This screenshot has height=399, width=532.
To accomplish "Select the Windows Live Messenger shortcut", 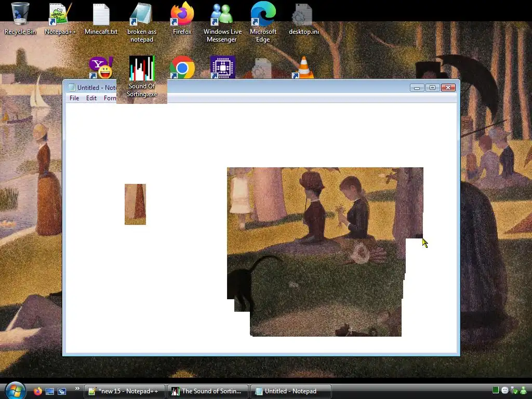I will coord(222,22).
